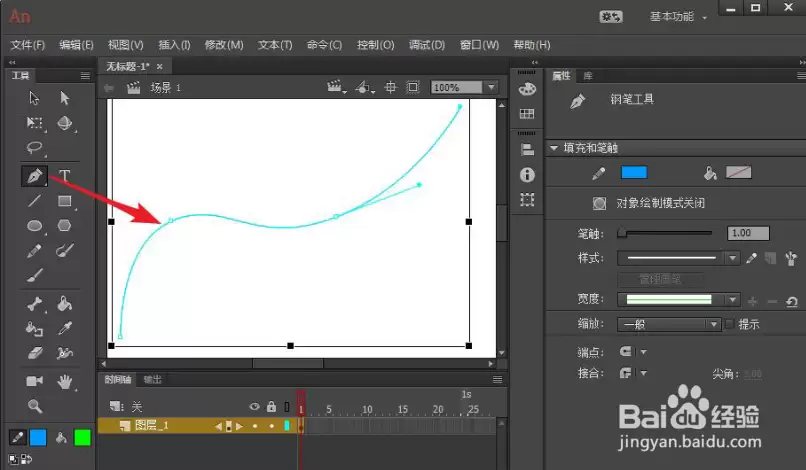This screenshot has height=470, width=806.
Task: Open the 控制(O) menu
Action: click(376, 45)
